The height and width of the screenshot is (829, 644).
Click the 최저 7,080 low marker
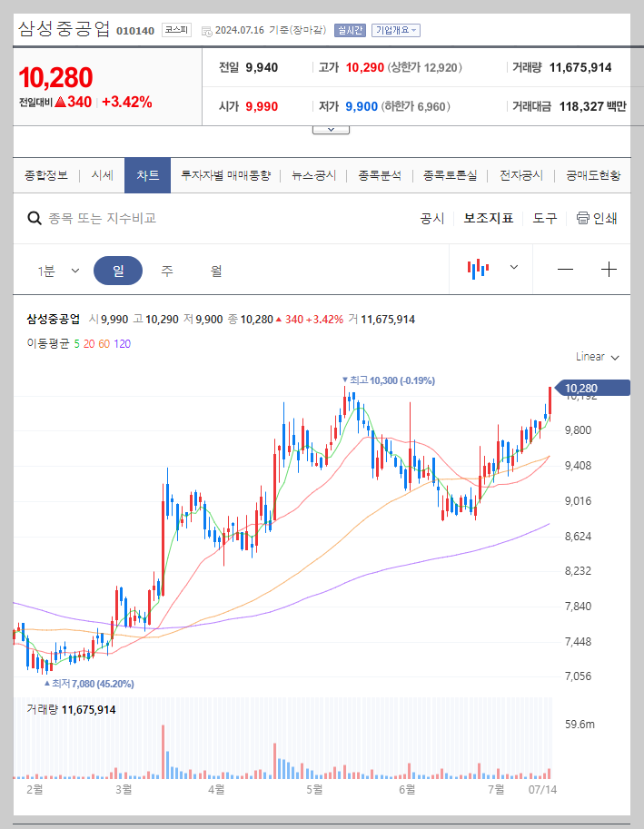coord(89,684)
